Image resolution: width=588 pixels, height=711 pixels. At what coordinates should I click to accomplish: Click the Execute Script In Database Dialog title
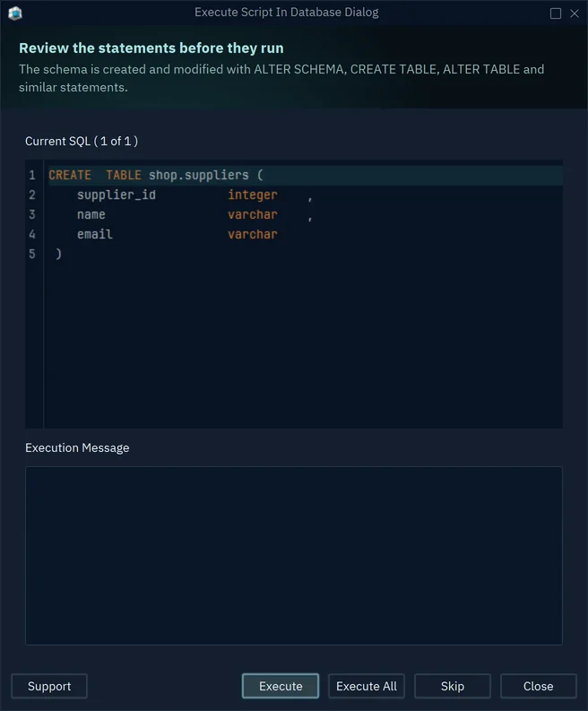[x=287, y=13]
